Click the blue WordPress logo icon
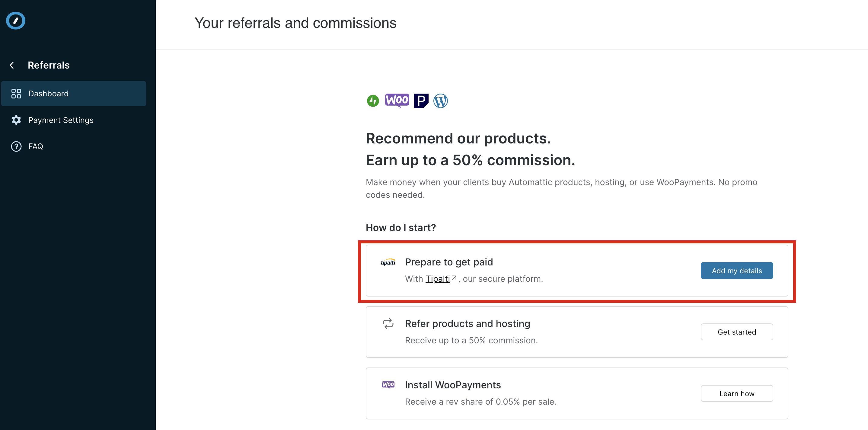 pyautogui.click(x=440, y=101)
